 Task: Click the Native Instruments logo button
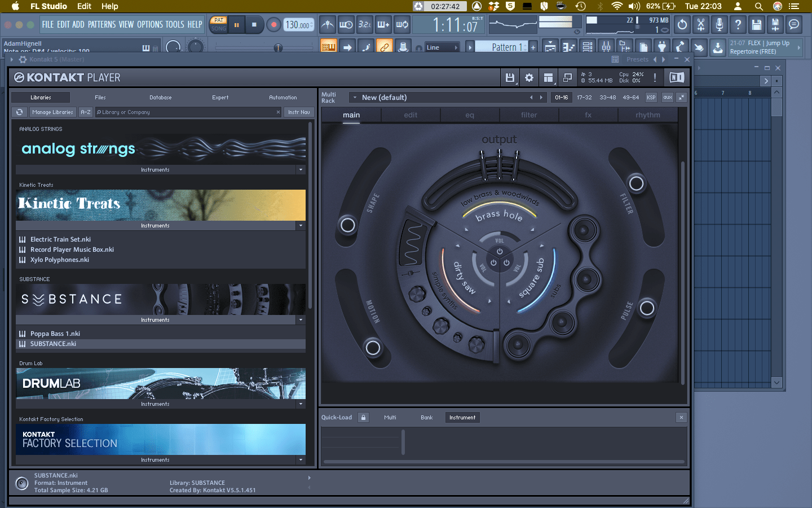[677, 78]
